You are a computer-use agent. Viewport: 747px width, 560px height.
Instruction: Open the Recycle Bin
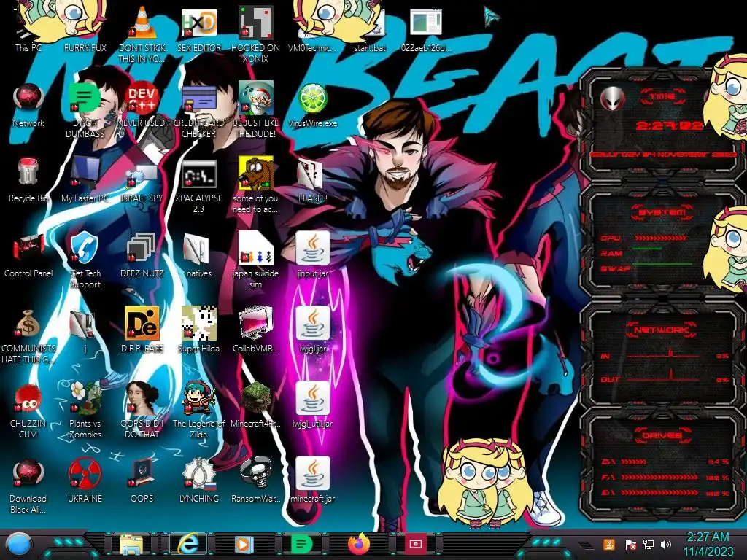pos(28,180)
